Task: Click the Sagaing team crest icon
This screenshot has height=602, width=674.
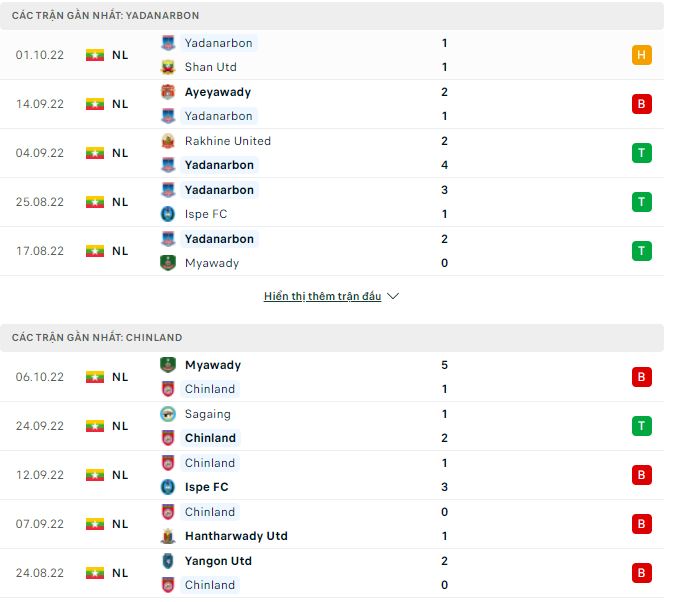Action: pos(168,414)
